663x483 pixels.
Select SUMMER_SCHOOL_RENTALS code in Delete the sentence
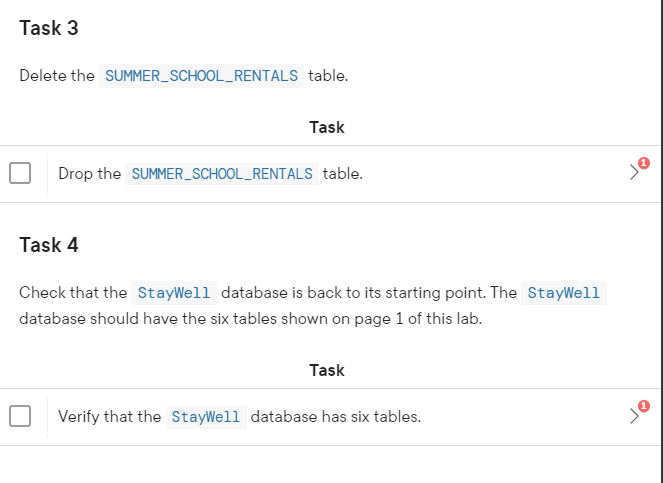tap(201, 76)
